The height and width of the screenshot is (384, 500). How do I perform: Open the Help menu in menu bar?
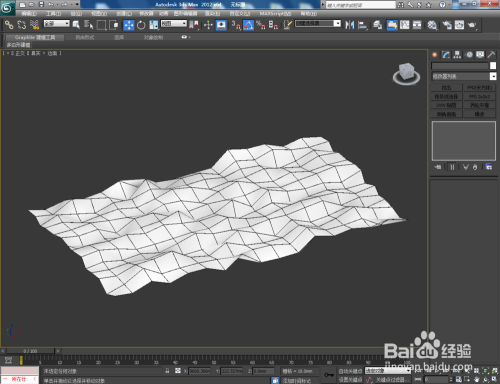click(x=309, y=14)
